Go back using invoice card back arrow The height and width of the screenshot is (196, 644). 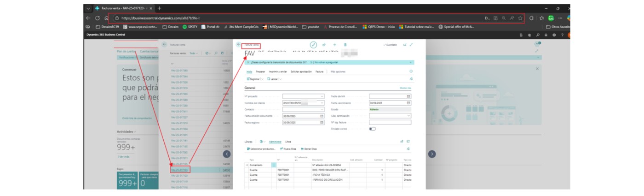(238, 45)
